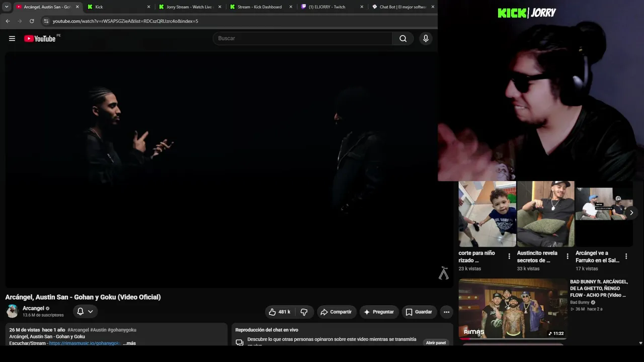Viewport: 644px width, 362px height.
Task: Show next shorts with right arrow
Action: pyautogui.click(x=631, y=213)
